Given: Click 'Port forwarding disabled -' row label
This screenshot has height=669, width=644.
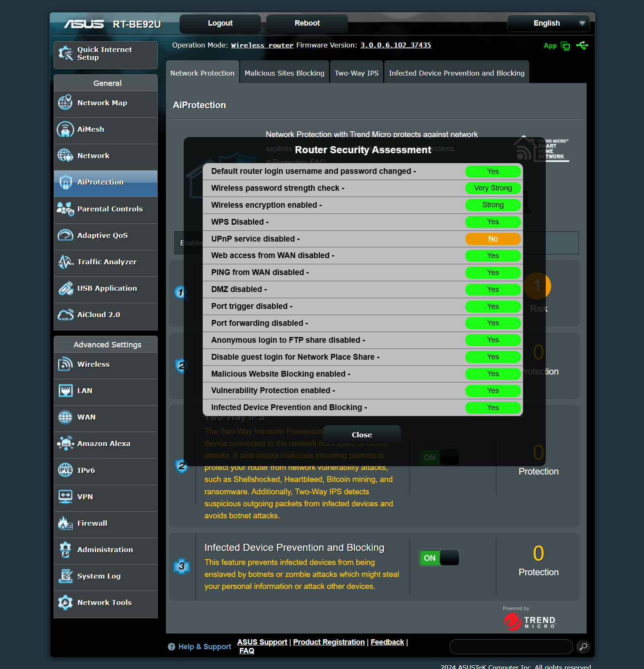Looking at the screenshot, I should point(260,323).
